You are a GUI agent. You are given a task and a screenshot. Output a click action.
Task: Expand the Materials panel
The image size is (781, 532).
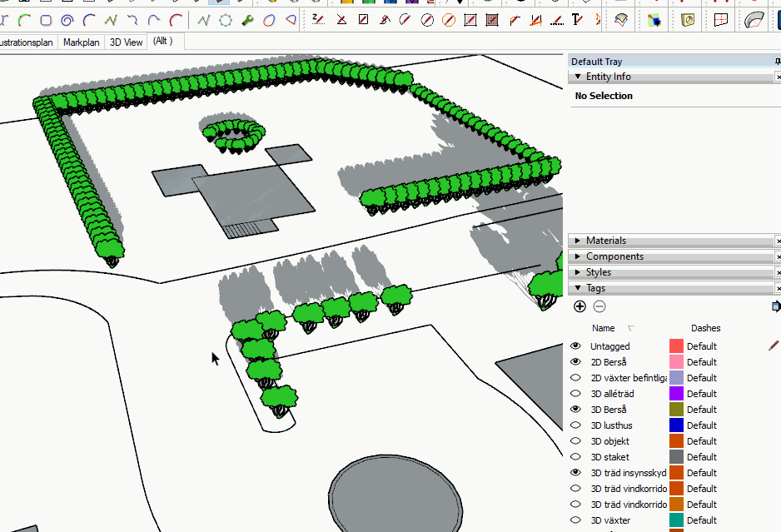point(605,241)
